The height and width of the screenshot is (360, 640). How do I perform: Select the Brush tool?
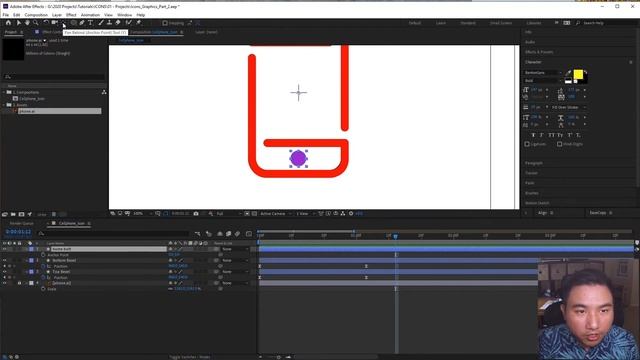[x=101, y=23]
